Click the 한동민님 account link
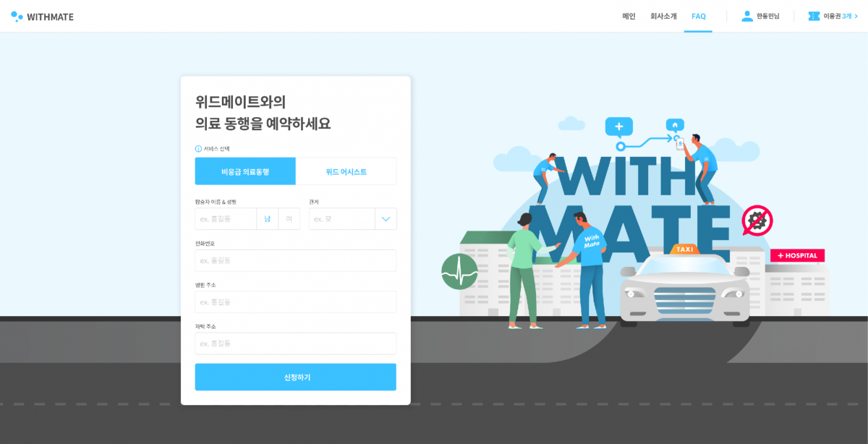Screen dimensions: 868x444 coord(767,16)
